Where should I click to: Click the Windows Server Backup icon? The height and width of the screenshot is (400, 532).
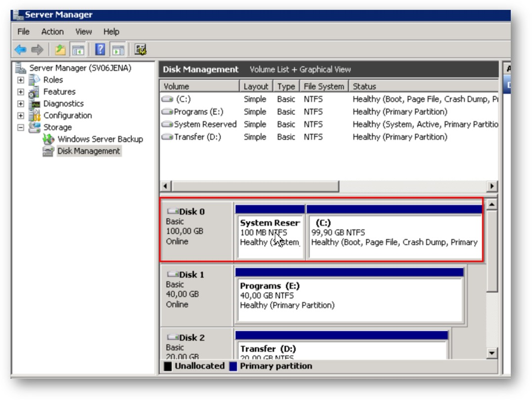coord(48,139)
